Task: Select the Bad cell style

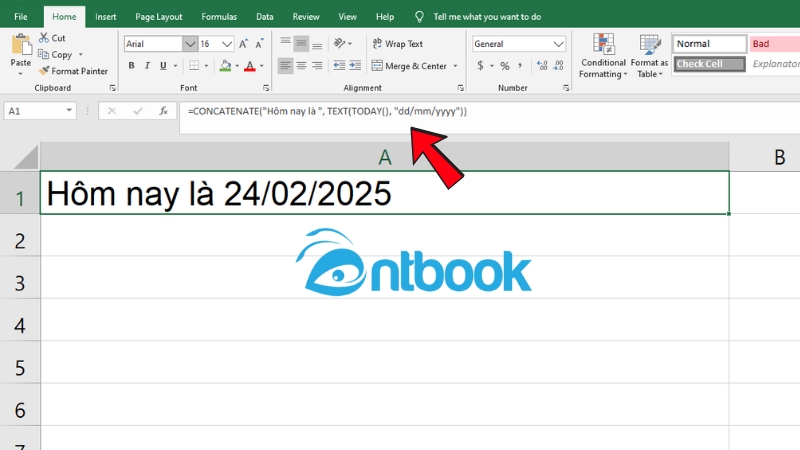Action: pyautogui.click(x=774, y=44)
